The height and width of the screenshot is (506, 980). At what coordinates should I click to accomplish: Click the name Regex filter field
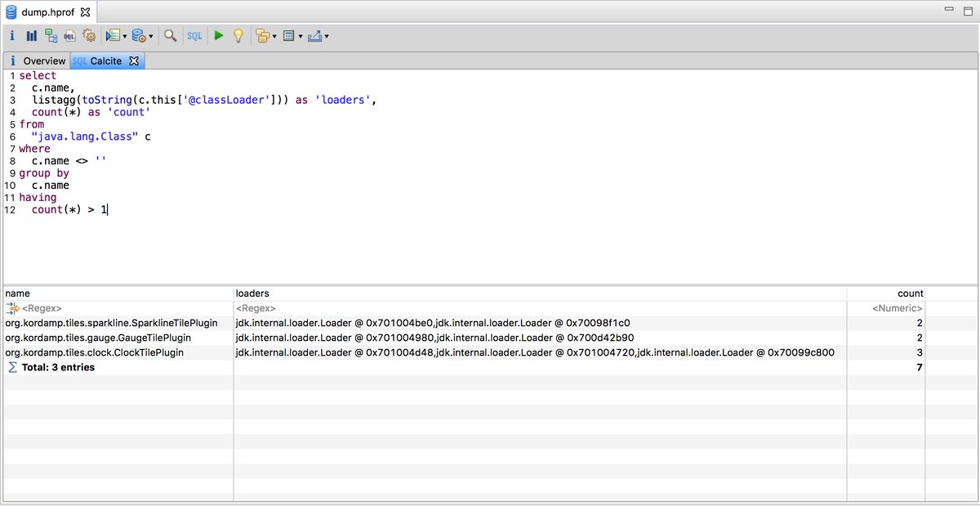click(x=118, y=308)
